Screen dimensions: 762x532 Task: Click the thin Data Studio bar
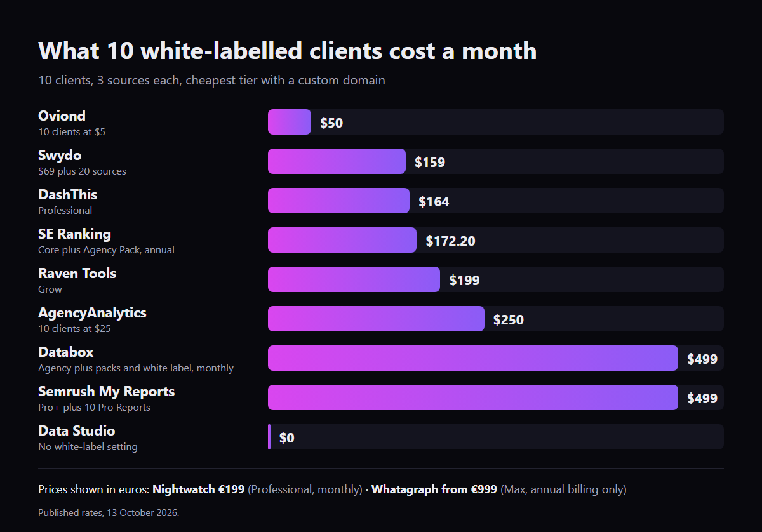pyautogui.click(x=269, y=437)
